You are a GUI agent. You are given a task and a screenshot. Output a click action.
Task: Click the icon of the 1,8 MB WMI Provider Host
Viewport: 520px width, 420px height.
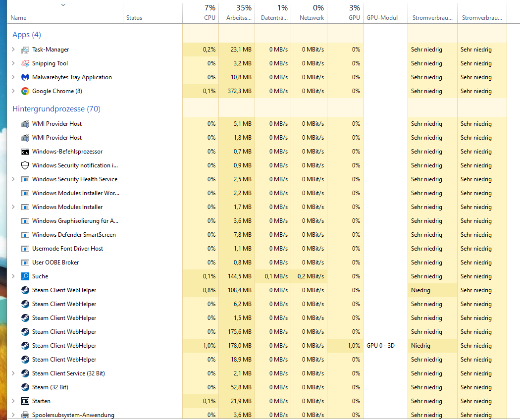(25, 138)
